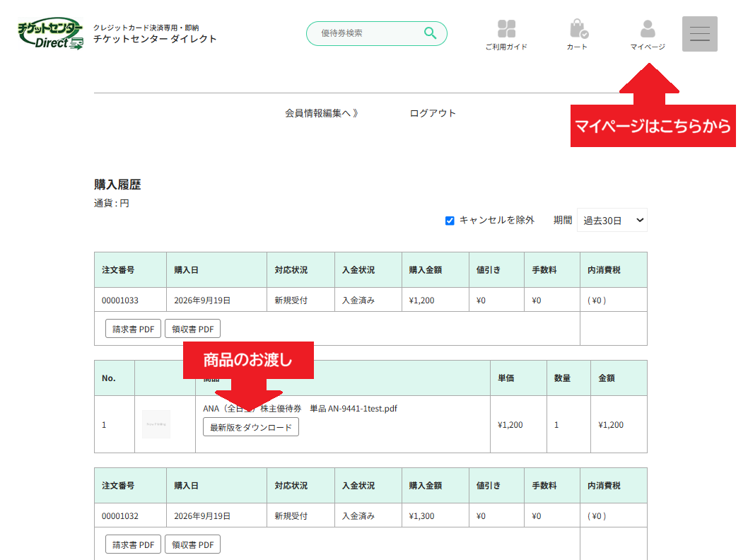Click 最新版をダウンロード button
The image size is (748, 560).
point(251,427)
